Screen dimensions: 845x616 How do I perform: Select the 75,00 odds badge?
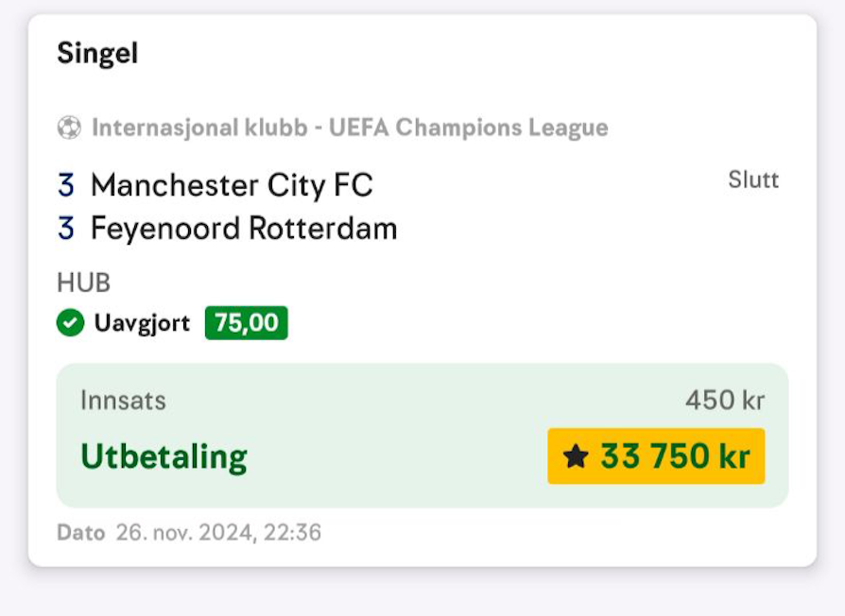coord(247,322)
